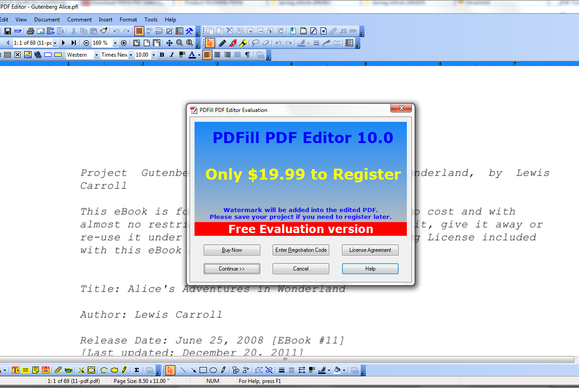Click the Save floppy disk icon

click(7, 31)
